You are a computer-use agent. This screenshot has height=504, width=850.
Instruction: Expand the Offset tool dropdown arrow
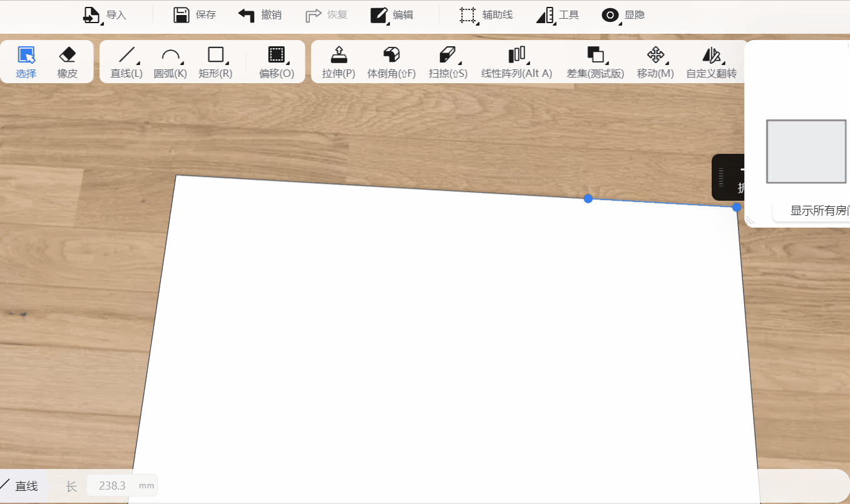287,63
